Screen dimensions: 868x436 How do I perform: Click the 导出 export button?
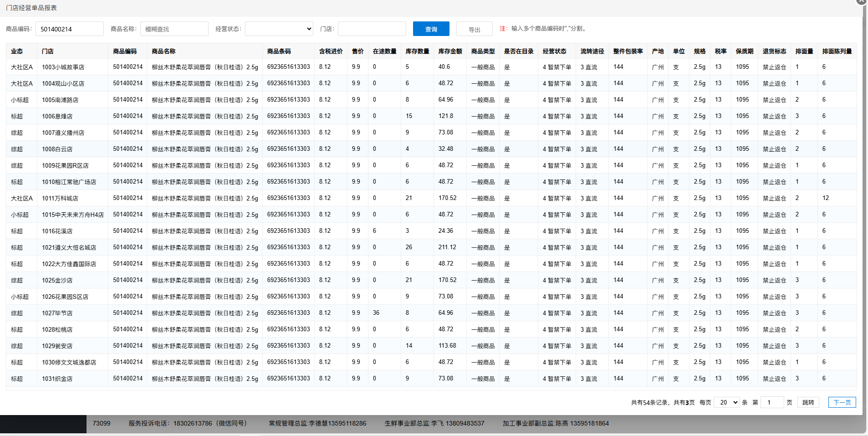[474, 29]
